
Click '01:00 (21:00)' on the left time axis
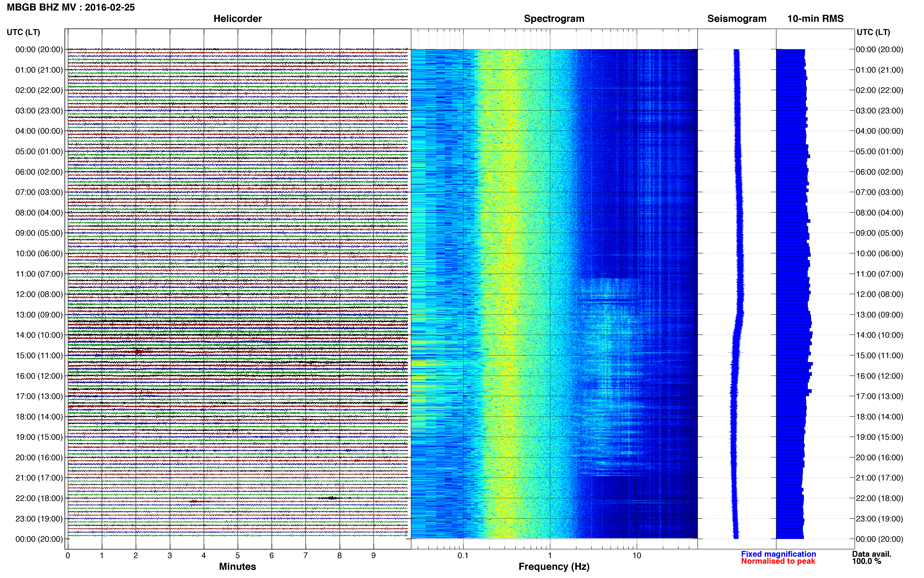coord(39,70)
